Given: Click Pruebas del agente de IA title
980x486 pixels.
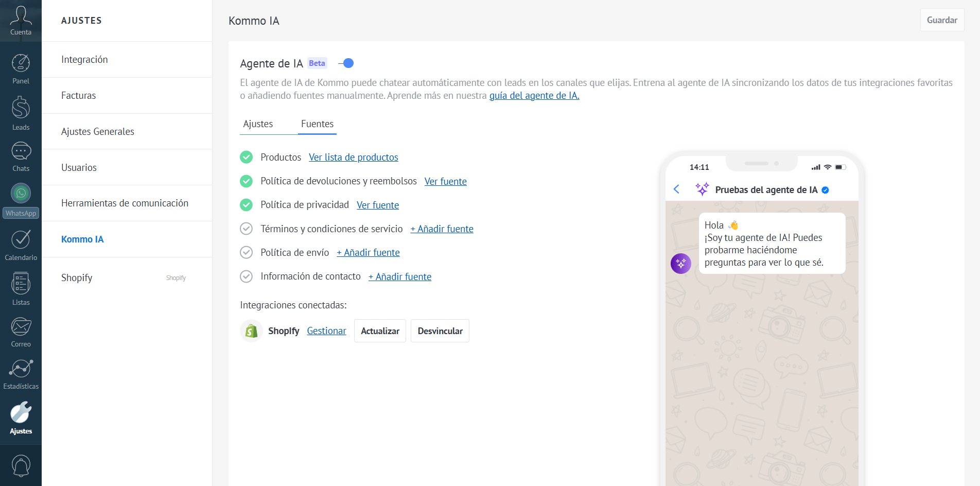Looking at the screenshot, I should (x=766, y=190).
